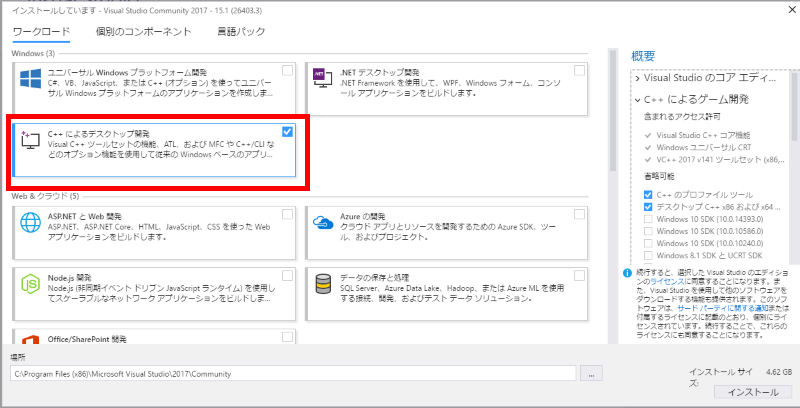Click the data storage database icon
800x408 pixels.
(x=322, y=284)
